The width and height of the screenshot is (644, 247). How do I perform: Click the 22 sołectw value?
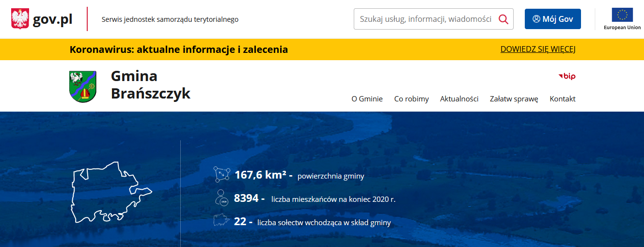tap(240, 222)
